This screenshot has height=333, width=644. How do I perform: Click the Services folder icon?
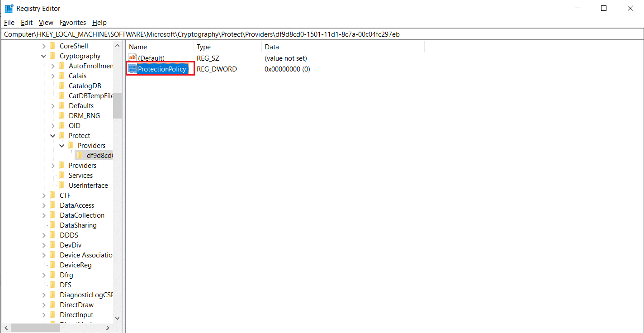pyautogui.click(x=62, y=176)
